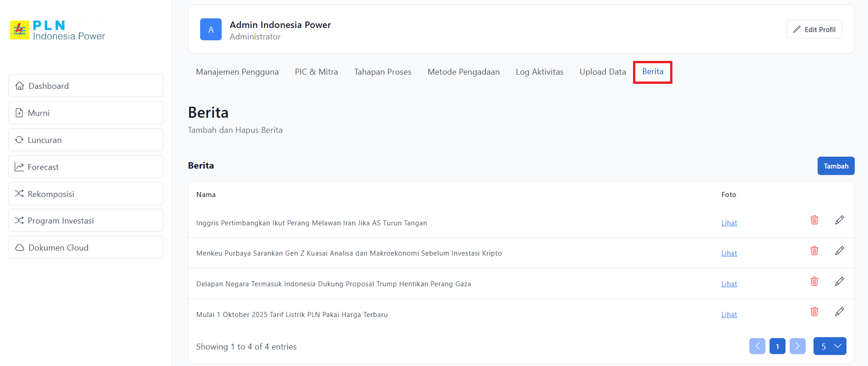
Task: View photo for Delapan Negara news via Lihat
Action: click(x=729, y=284)
